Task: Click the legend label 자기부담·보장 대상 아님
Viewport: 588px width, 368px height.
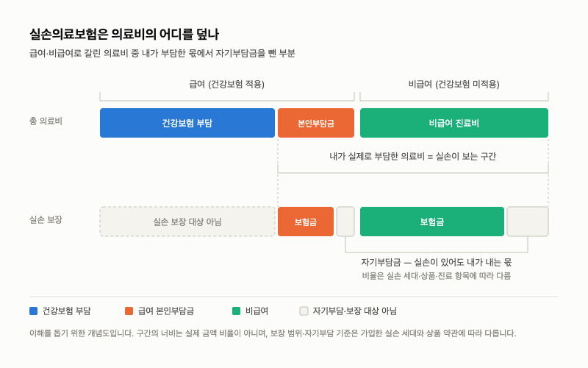Action: 355,311
